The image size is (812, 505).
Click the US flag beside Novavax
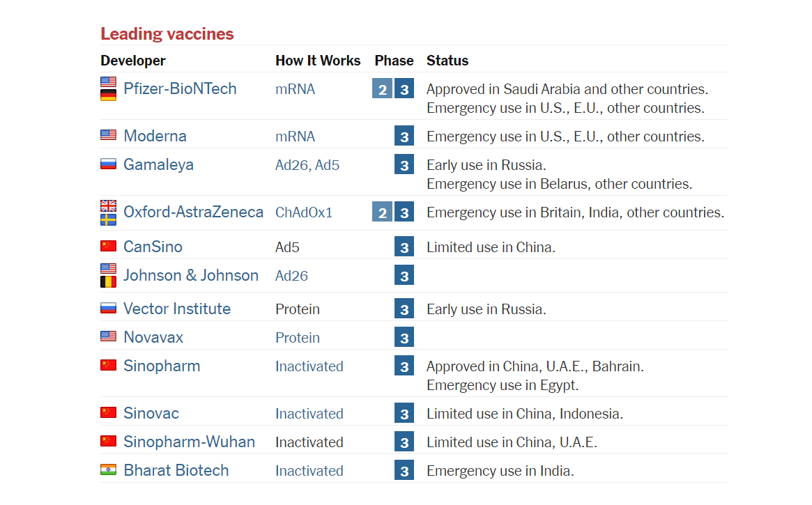(x=108, y=336)
